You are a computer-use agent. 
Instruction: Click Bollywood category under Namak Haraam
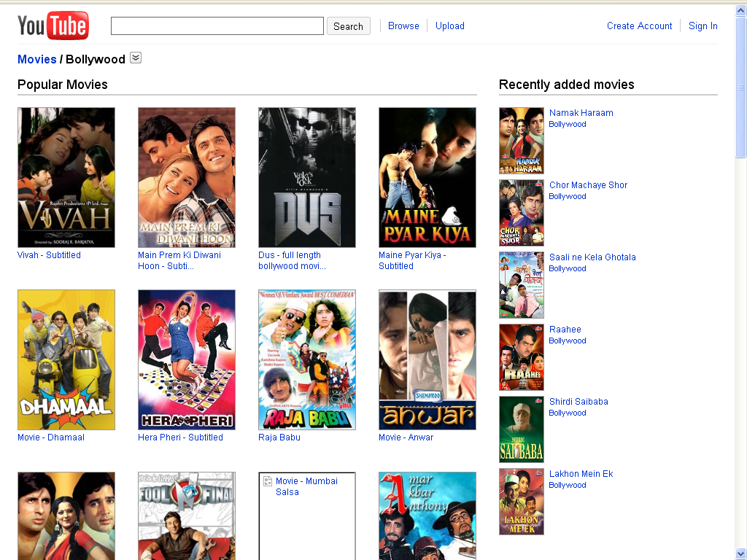[x=568, y=124]
